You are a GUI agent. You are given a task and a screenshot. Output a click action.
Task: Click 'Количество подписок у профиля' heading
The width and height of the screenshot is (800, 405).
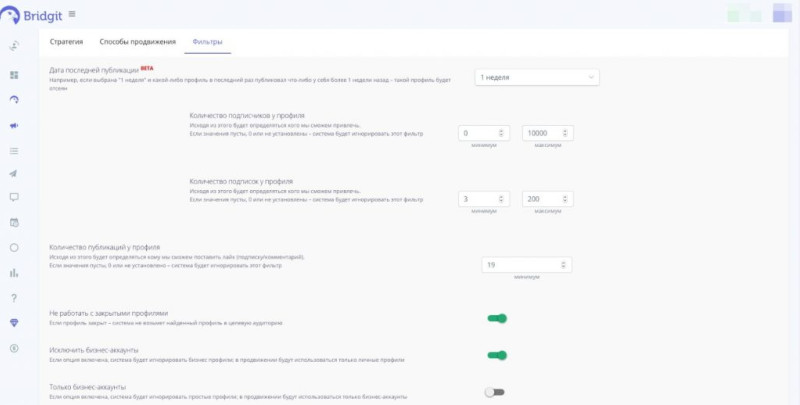click(241, 181)
